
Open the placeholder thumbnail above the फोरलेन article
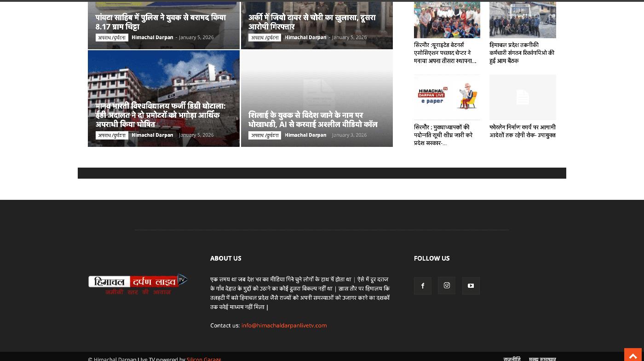coord(523,97)
